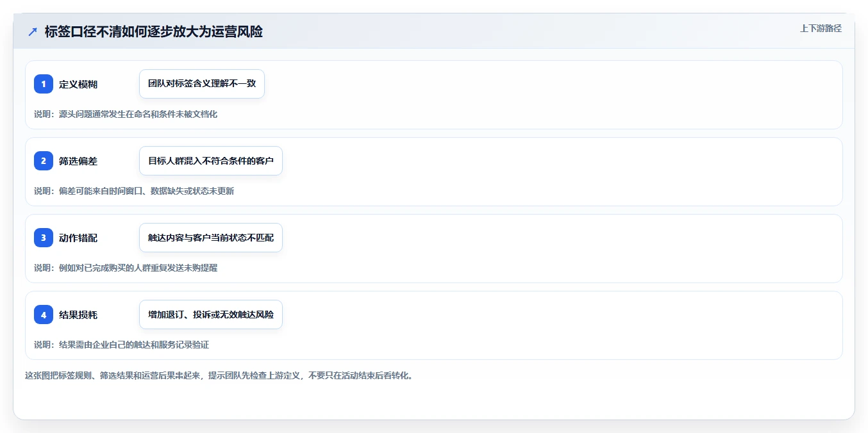Viewport: 868px width, 433px height.
Task: Click the 结果损耗 step label
Action: click(x=78, y=315)
